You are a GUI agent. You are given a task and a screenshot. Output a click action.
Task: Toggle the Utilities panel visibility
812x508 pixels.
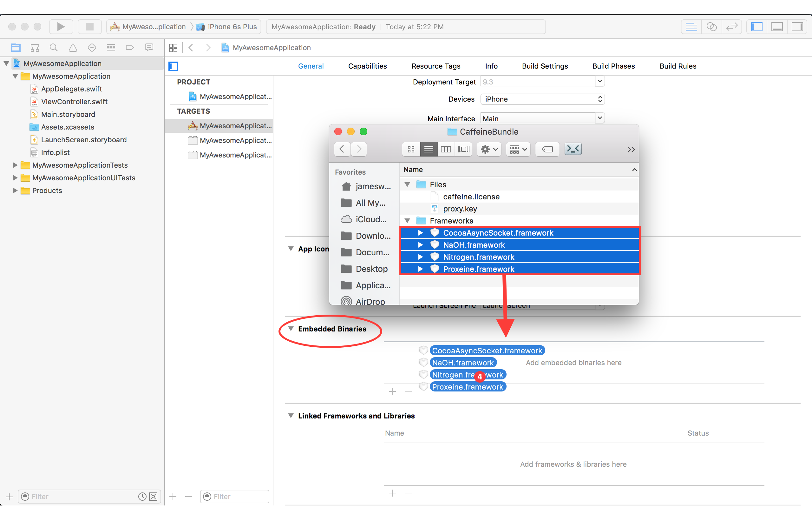coord(797,27)
